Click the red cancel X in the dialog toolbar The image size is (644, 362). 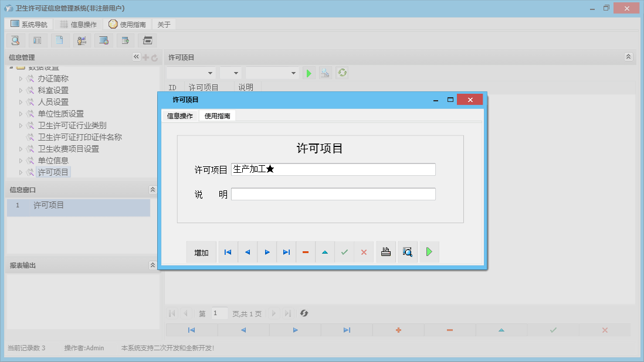[x=364, y=251]
